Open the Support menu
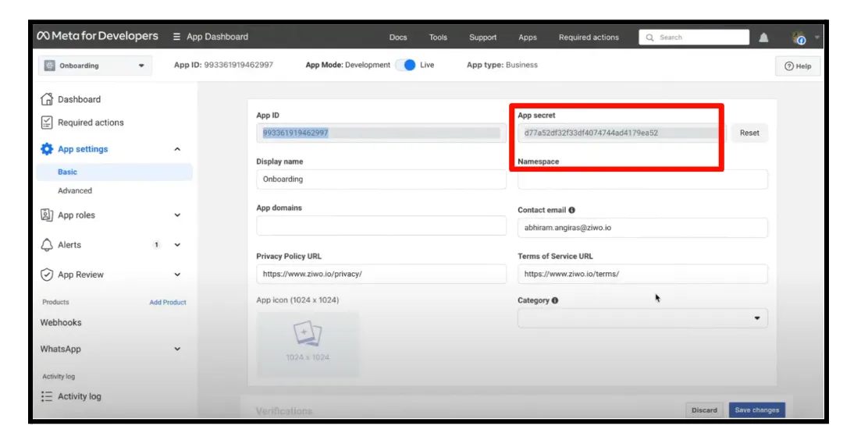The image size is (868, 440). click(482, 37)
